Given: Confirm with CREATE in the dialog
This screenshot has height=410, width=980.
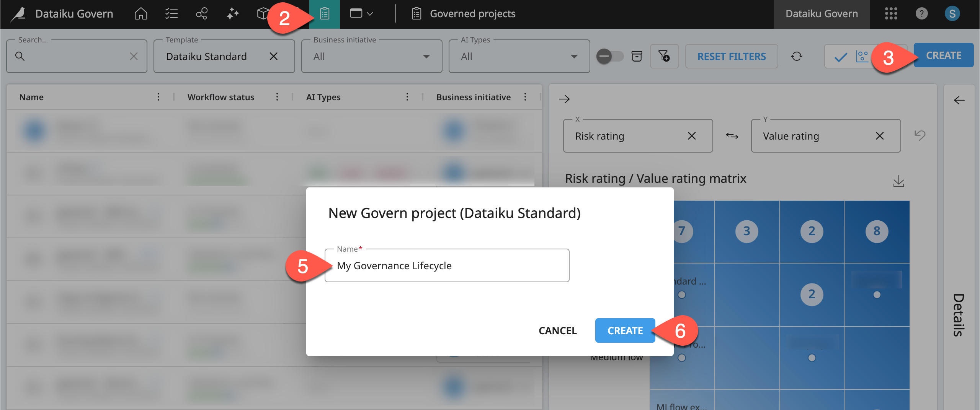Looking at the screenshot, I should pyautogui.click(x=625, y=330).
